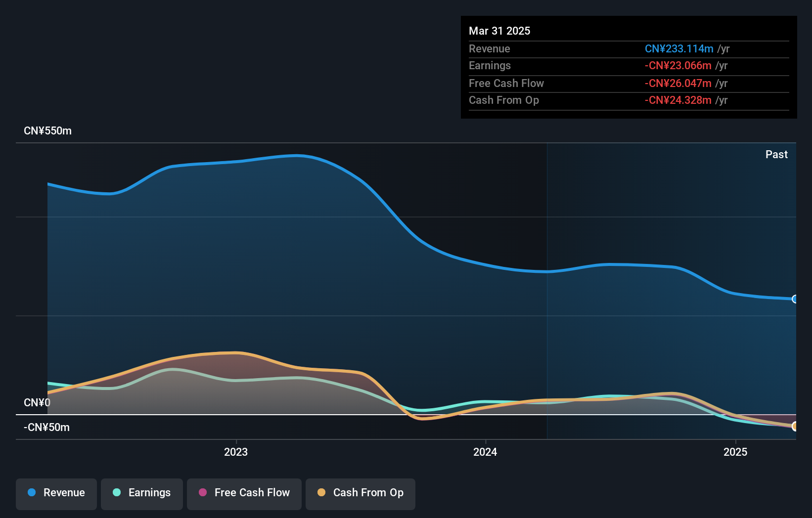
Task: Toggle the Earnings legend button
Action: click(x=142, y=494)
